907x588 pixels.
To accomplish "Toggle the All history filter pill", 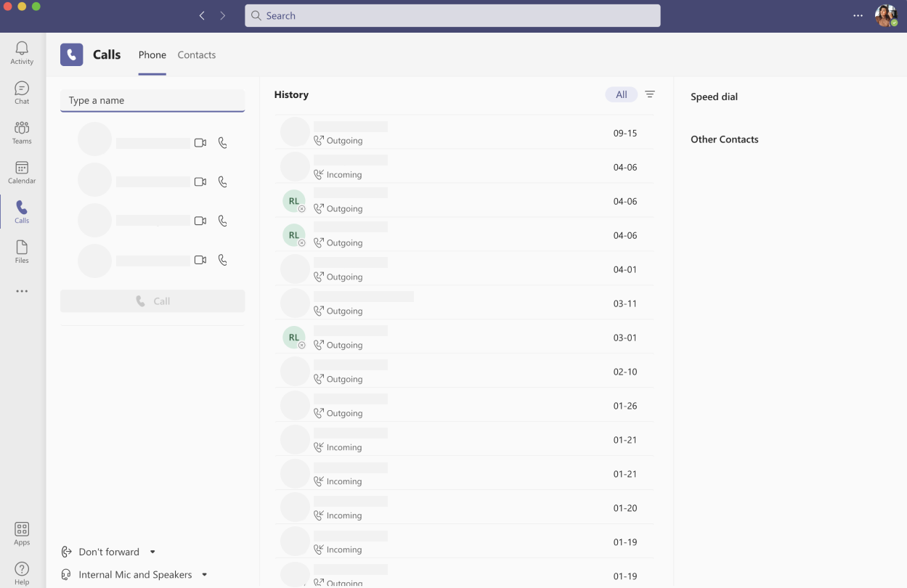I will (x=621, y=94).
